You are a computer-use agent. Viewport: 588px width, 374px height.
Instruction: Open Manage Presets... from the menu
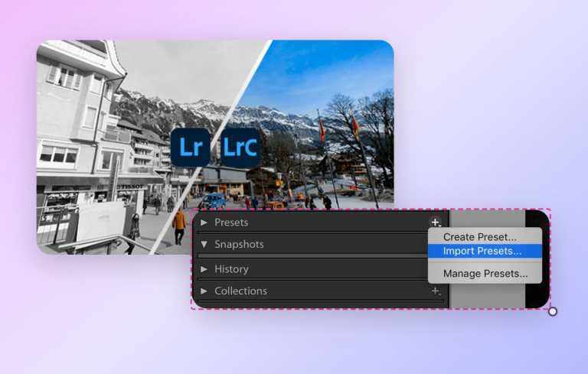(x=485, y=274)
